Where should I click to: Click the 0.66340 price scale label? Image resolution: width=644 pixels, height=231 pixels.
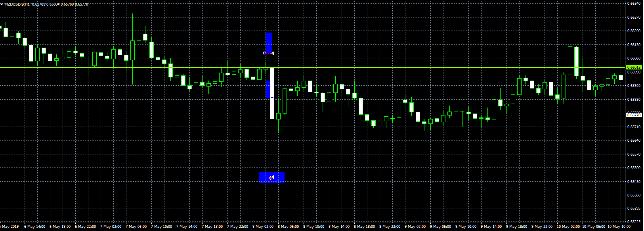(634, 4)
